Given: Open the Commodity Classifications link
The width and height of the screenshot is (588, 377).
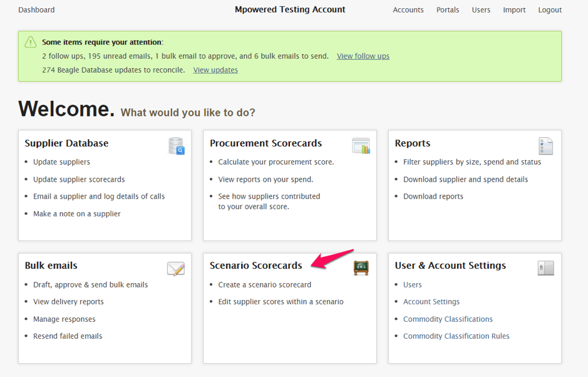Looking at the screenshot, I should coord(448,319).
